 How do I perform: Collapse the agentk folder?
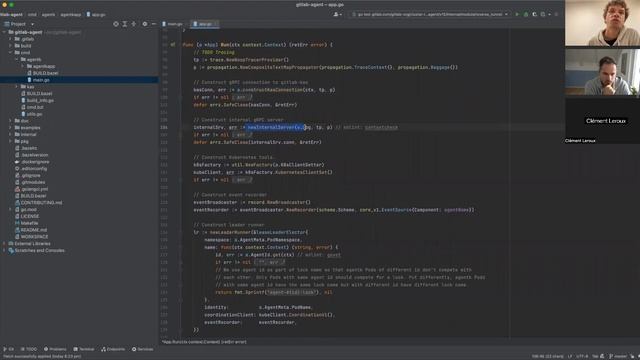[x=17, y=59]
